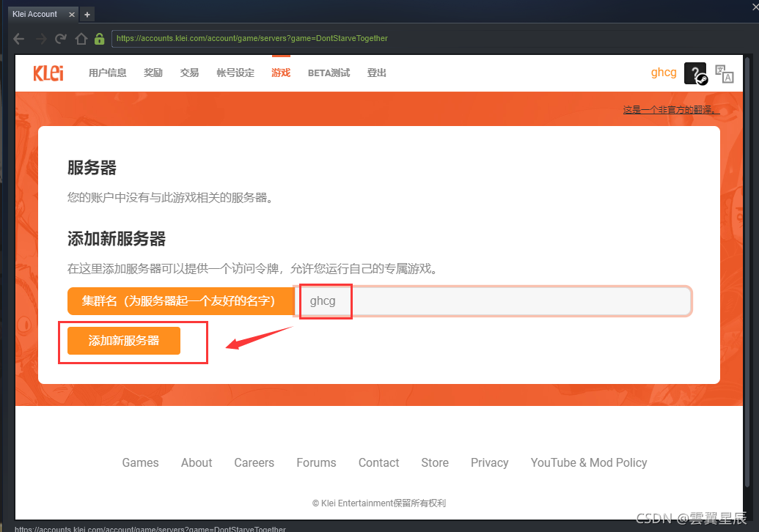759x532 pixels.
Task: Select the 游戏 menu item
Action: [281, 73]
